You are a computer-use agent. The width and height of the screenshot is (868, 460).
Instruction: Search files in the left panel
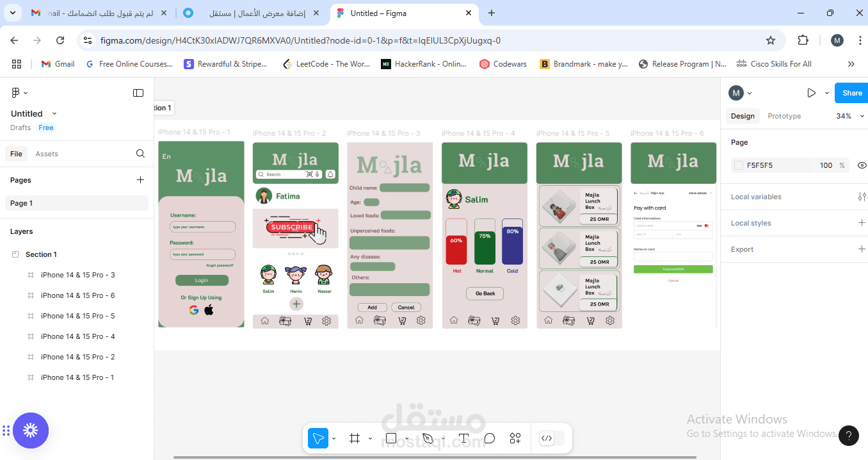(x=140, y=154)
